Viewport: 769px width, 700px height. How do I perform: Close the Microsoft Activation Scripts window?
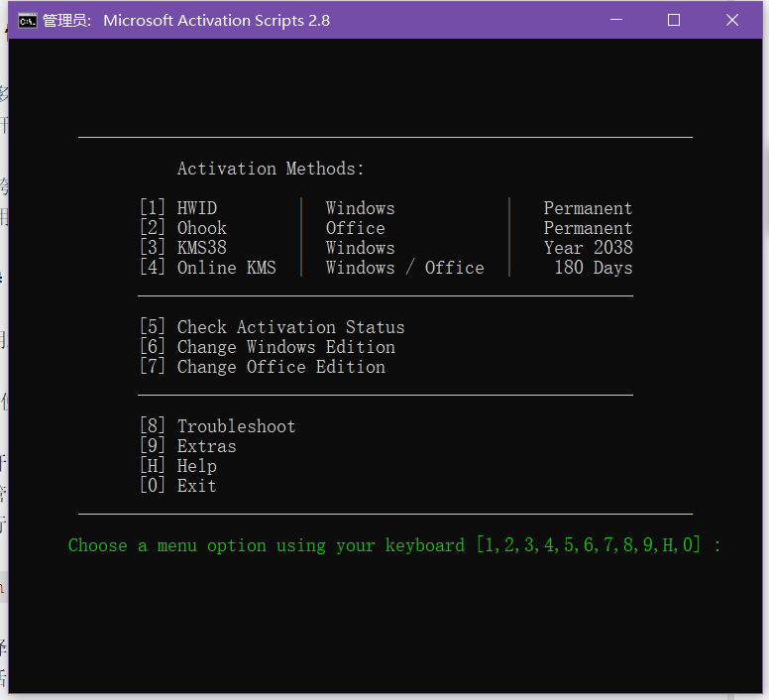(733, 20)
